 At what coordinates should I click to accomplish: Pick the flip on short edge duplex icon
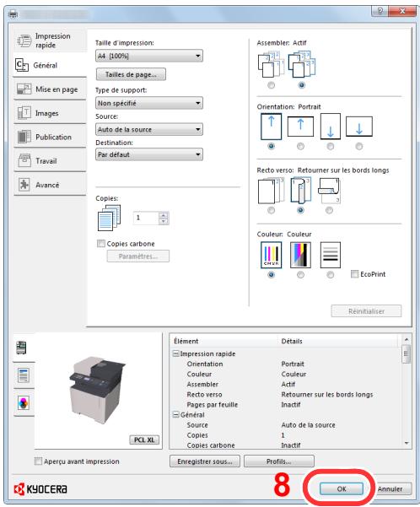(x=329, y=191)
